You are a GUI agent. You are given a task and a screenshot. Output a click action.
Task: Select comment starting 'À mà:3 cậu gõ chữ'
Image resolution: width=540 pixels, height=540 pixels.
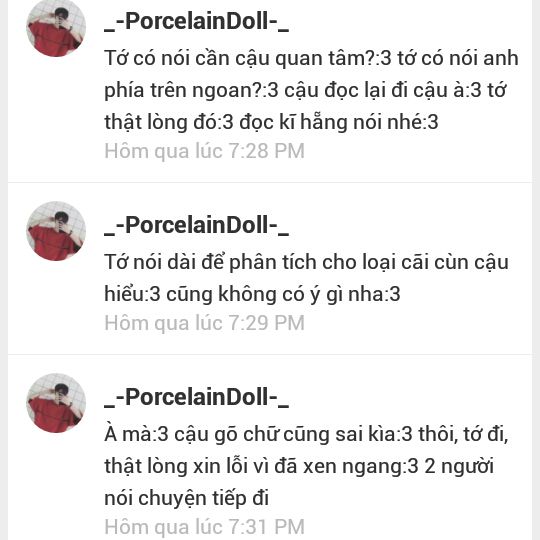click(x=306, y=466)
